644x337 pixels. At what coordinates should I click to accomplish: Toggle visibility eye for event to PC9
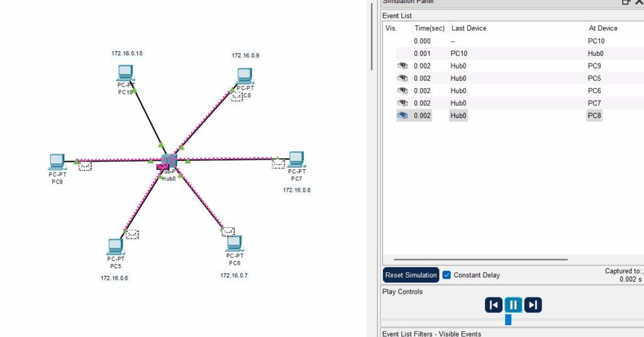(402, 65)
